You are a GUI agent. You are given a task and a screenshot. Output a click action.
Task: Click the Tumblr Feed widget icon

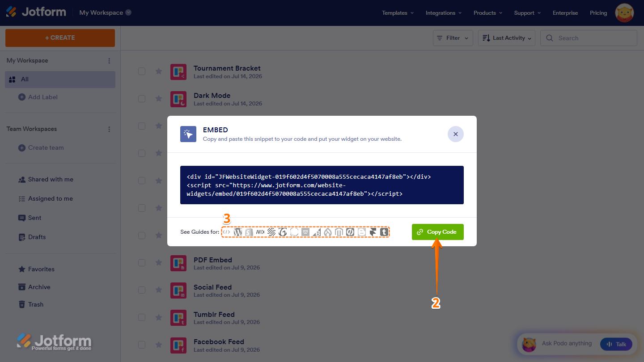[x=178, y=318]
